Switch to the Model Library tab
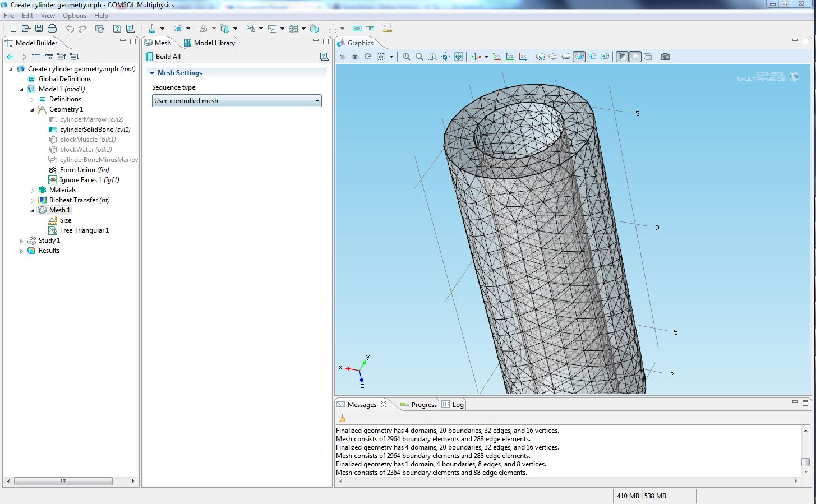 click(x=210, y=43)
